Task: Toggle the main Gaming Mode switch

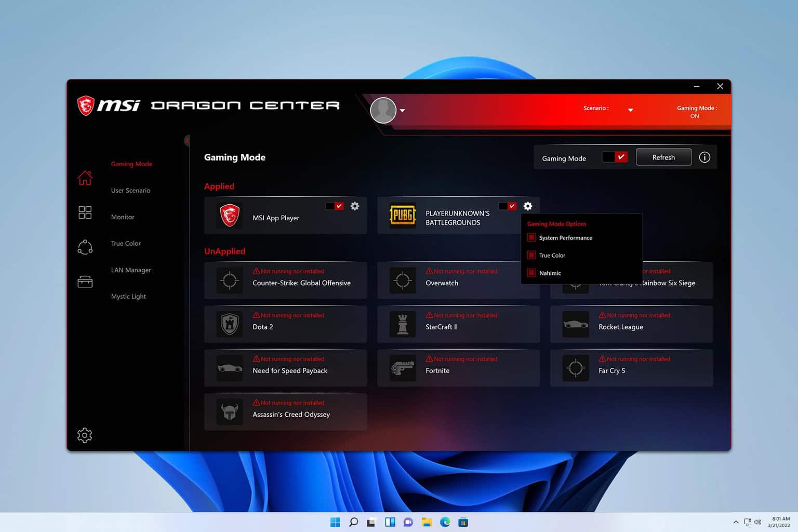Action: 615,157
